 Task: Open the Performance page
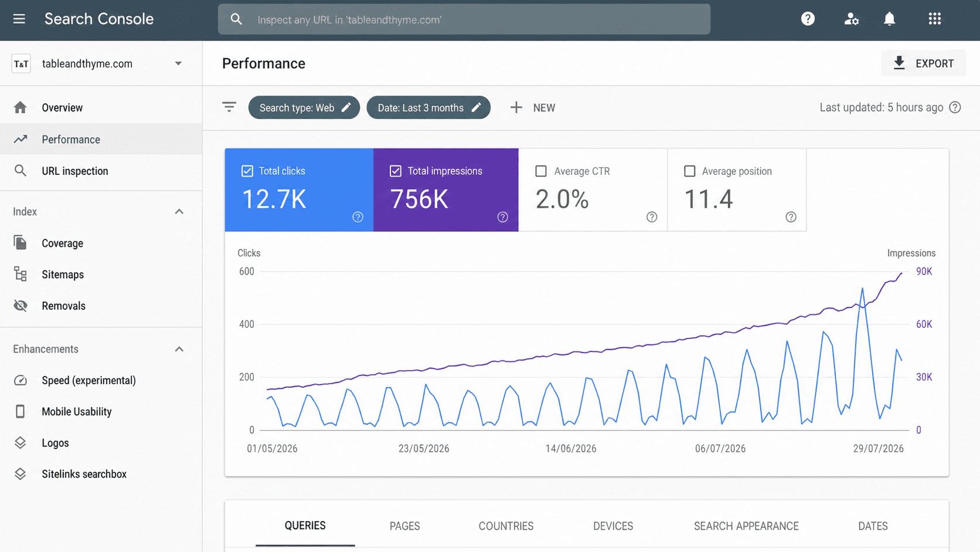101,139
